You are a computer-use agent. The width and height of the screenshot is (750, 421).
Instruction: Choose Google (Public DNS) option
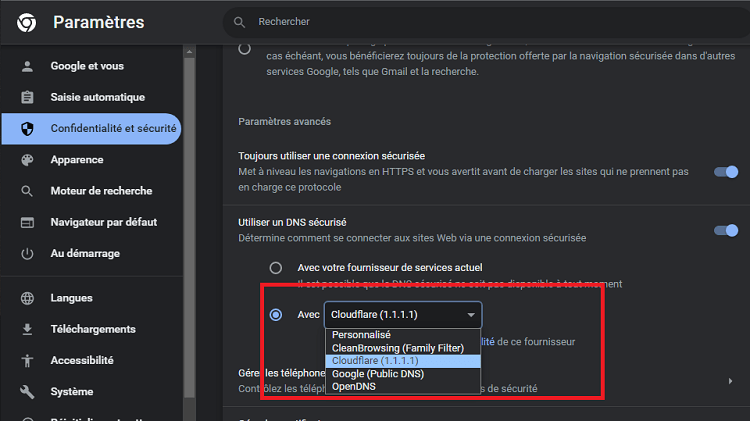(x=403, y=374)
